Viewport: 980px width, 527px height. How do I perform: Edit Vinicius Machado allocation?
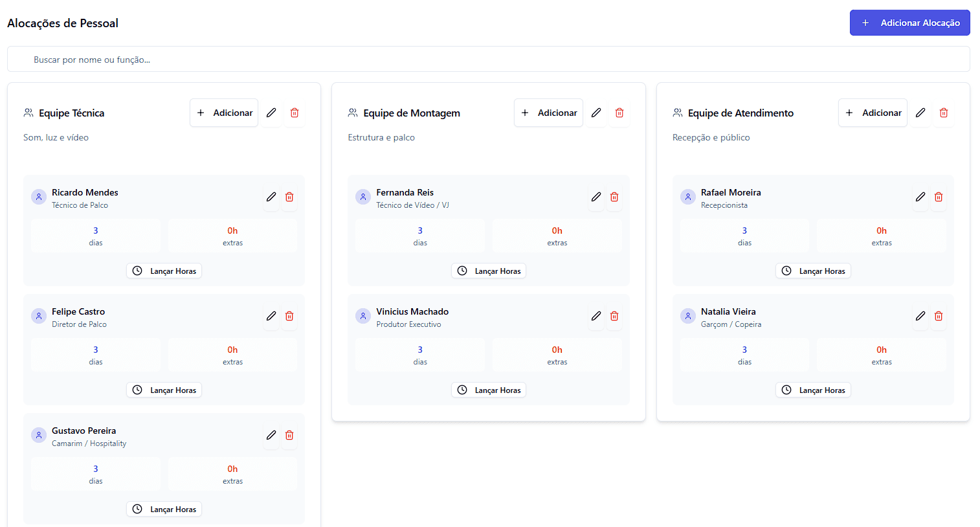[x=596, y=316]
